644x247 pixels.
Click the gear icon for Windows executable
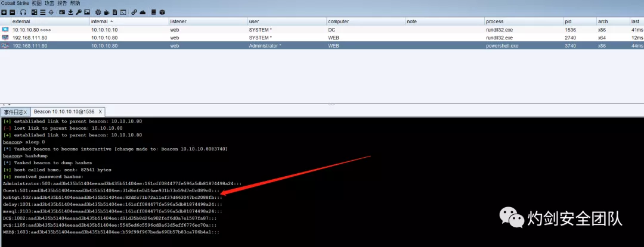pos(98,12)
